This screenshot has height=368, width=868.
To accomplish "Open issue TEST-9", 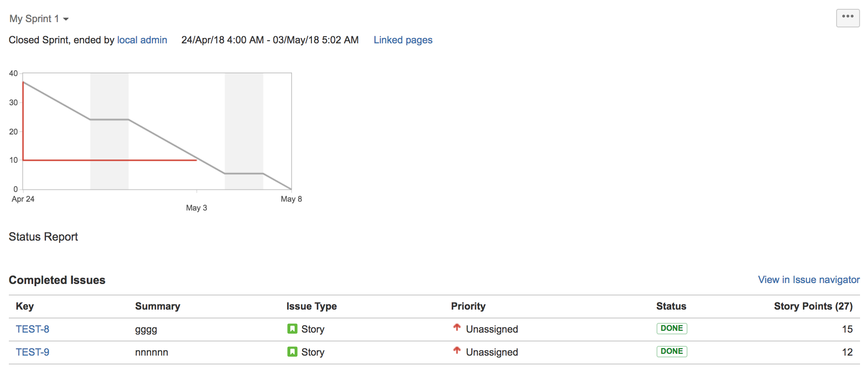I will point(32,352).
